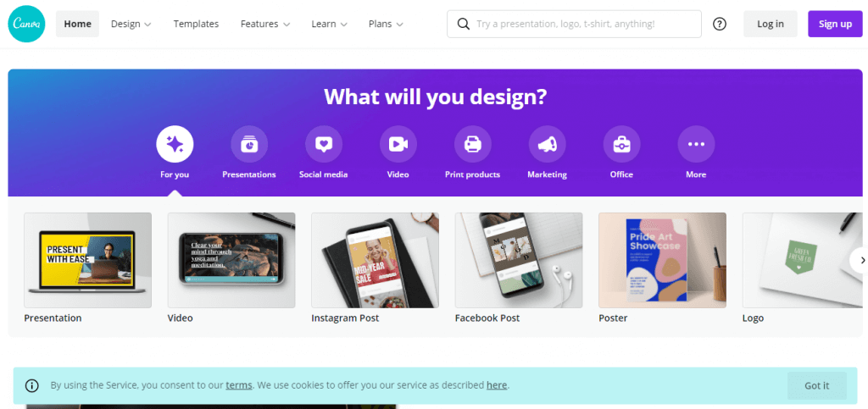This screenshot has height=409, width=868.
Task: Select the Home tab
Action: 77,24
